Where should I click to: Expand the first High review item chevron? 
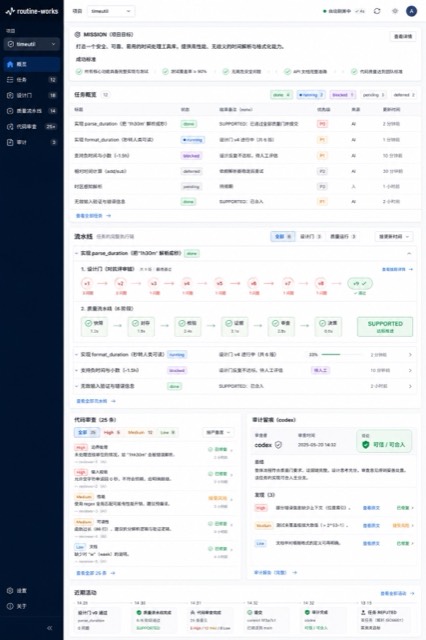pyautogui.click(x=231, y=450)
